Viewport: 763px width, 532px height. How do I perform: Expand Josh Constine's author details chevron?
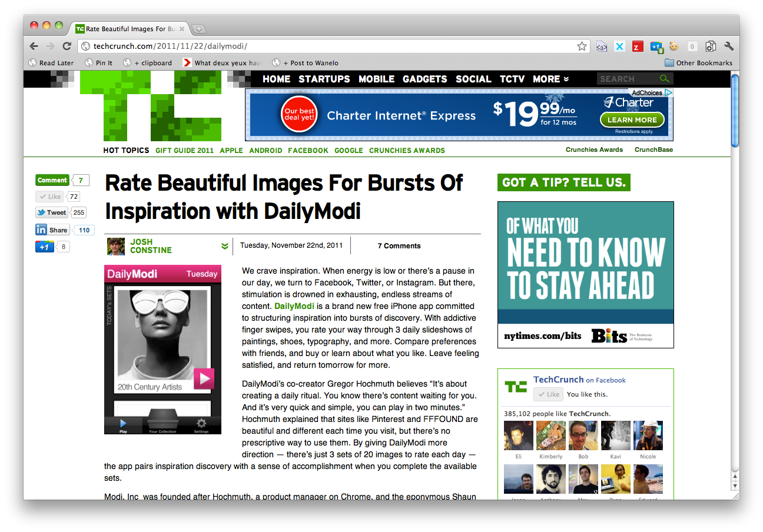point(224,246)
